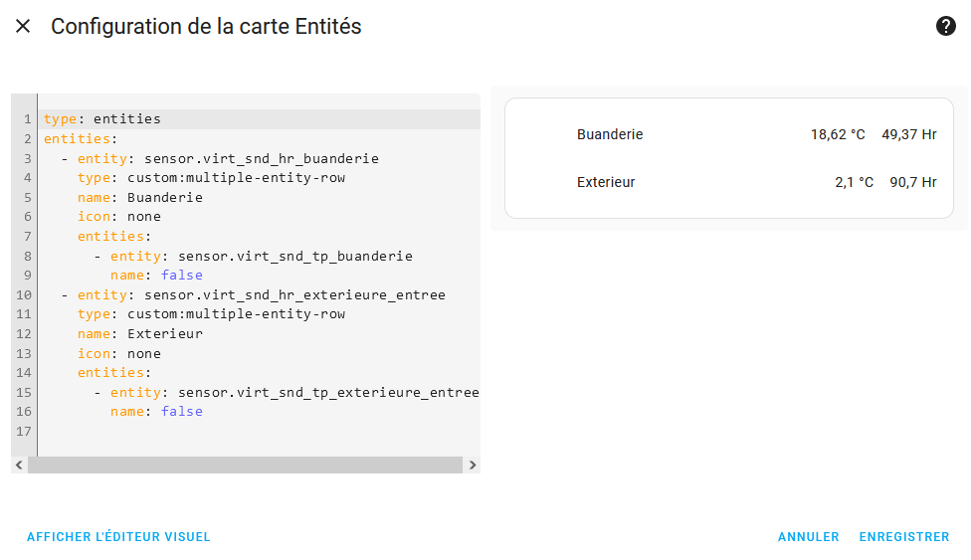
Task: Click the 2,1 °C exterior temperature
Action: [x=854, y=182]
